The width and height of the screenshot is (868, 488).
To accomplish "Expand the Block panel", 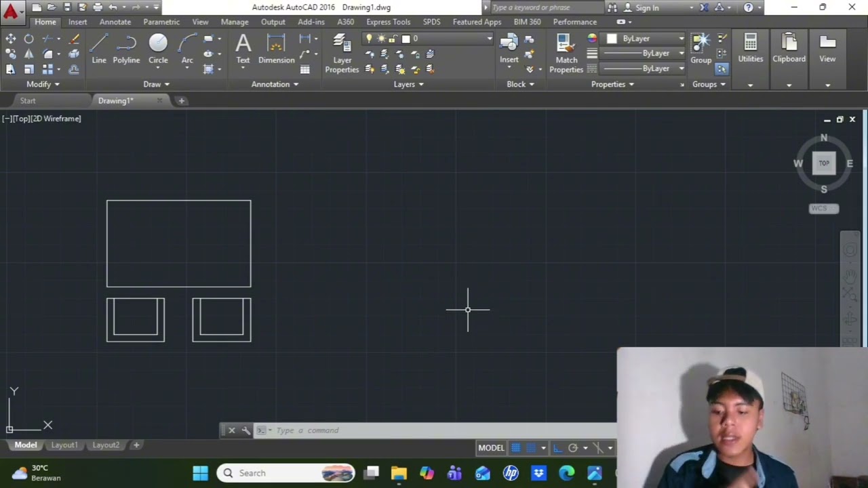I will pyautogui.click(x=520, y=84).
